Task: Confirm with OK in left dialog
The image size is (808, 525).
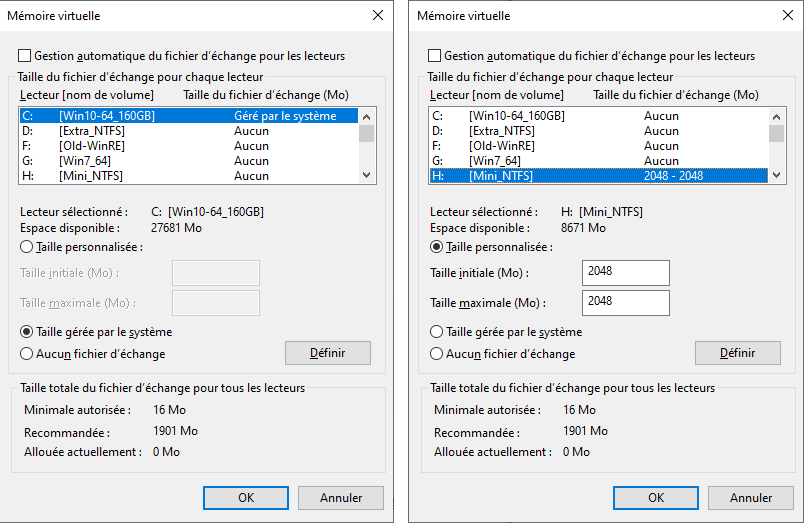Action: 245,498
